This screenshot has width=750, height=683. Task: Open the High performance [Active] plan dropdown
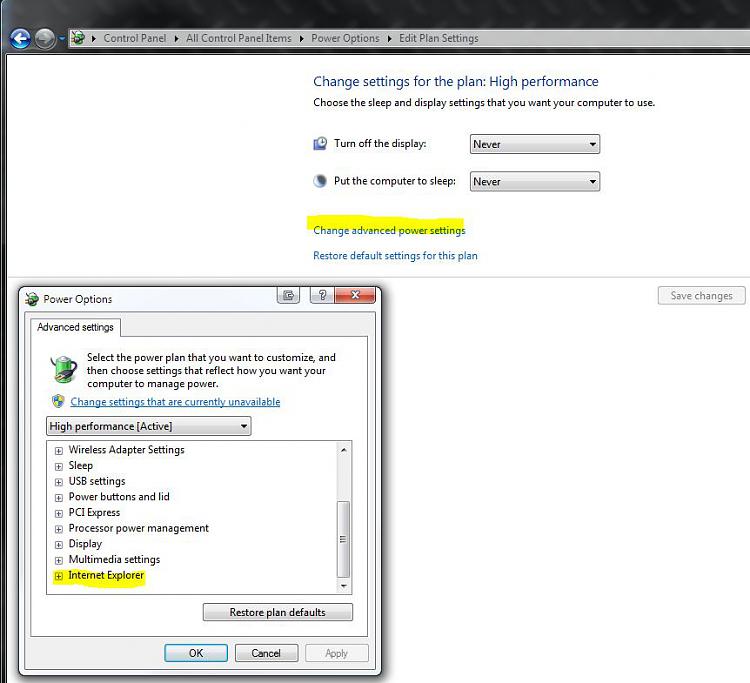149,426
